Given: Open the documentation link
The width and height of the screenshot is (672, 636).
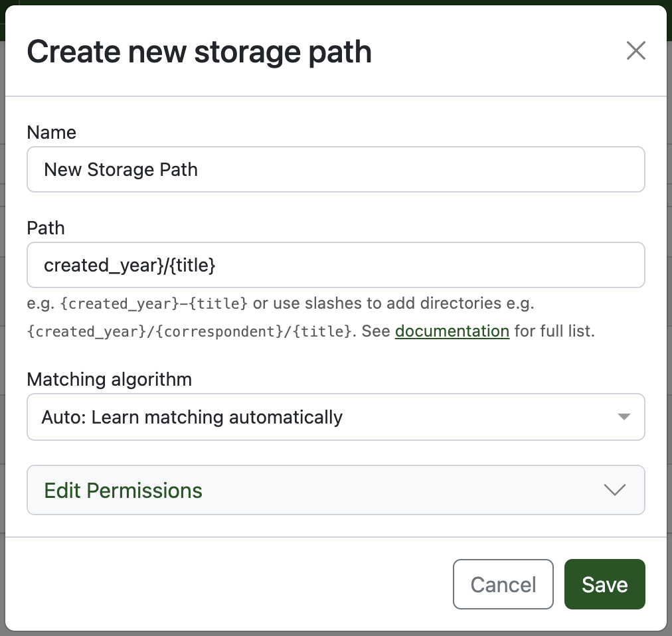Looking at the screenshot, I should coord(452,331).
